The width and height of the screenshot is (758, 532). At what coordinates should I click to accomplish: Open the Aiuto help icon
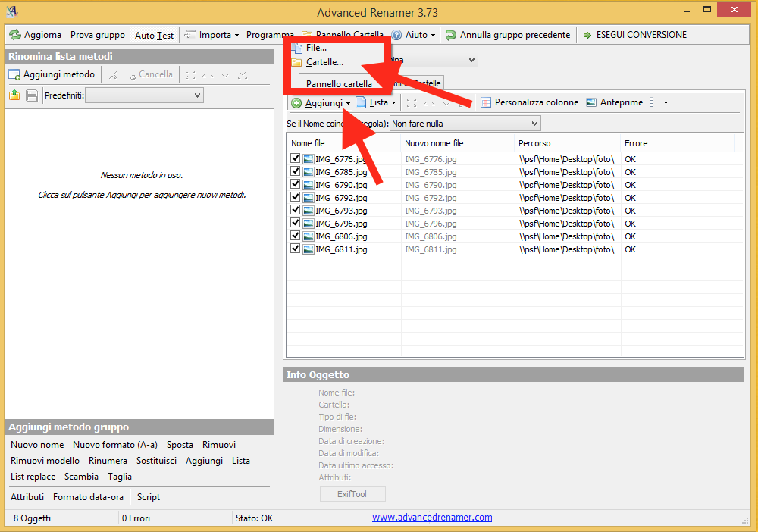tap(396, 35)
